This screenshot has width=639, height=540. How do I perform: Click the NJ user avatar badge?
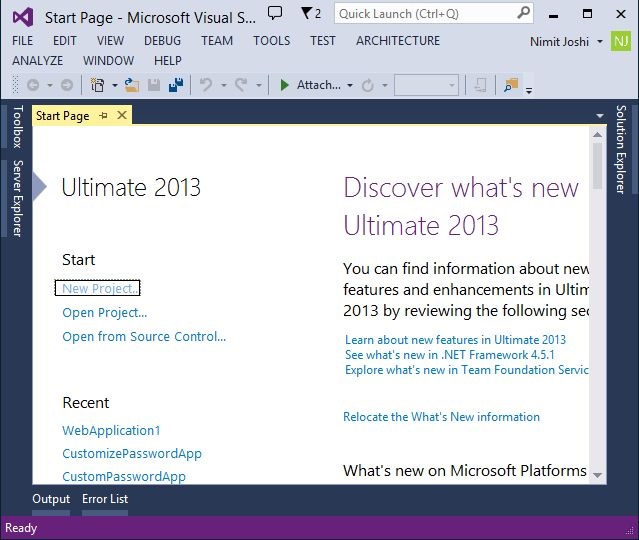pyautogui.click(x=621, y=41)
